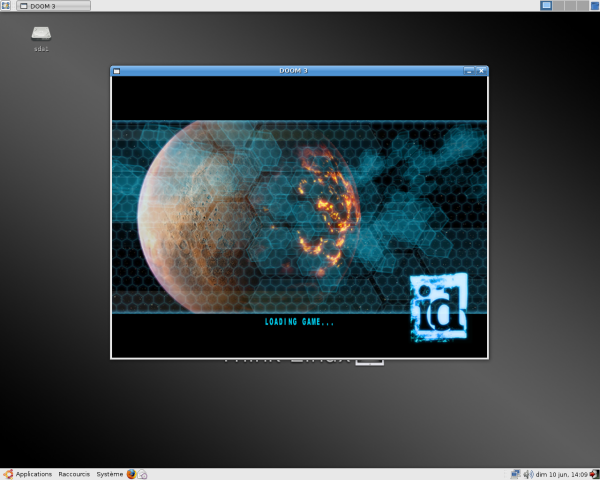Click the id Software logo in the game
Screen dimensions: 600x480
tap(439, 307)
